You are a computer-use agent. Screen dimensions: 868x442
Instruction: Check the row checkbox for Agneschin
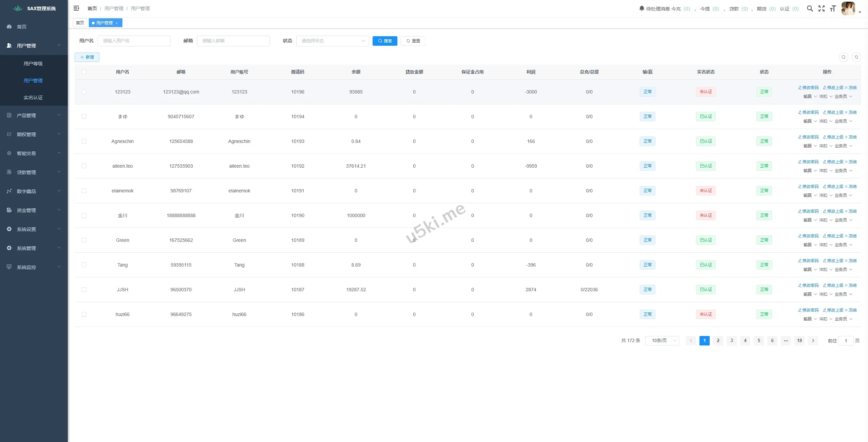pyautogui.click(x=84, y=141)
